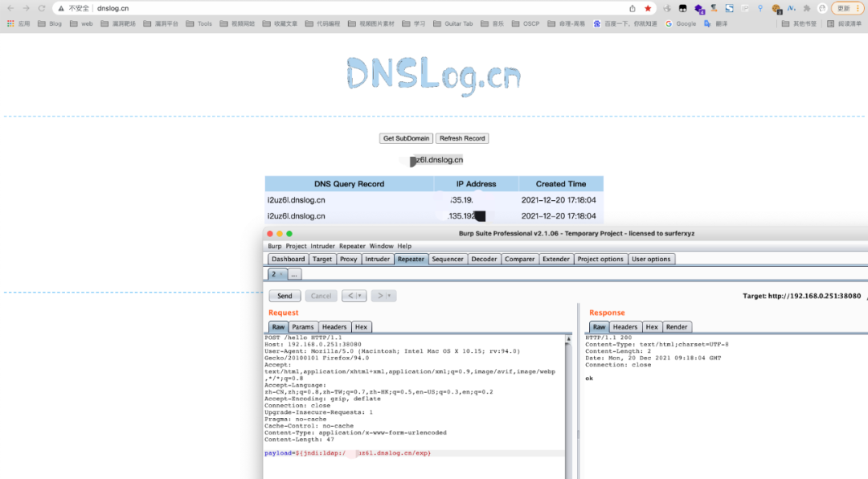Click the not-secure warning icon in address bar
Viewport: 868px width, 479px height.
(x=61, y=8)
